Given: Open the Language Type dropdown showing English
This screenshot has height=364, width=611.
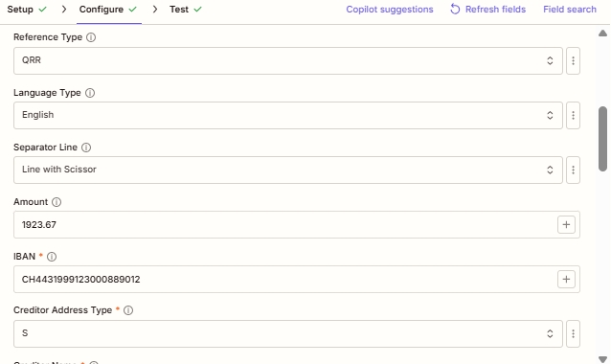Looking at the screenshot, I should click(288, 115).
